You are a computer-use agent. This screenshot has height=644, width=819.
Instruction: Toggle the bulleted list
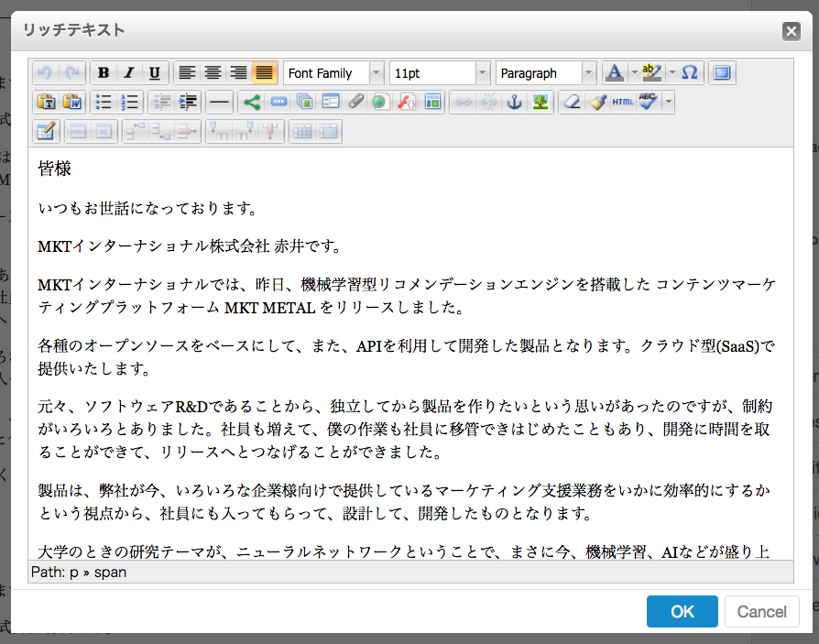click(104, 102)
